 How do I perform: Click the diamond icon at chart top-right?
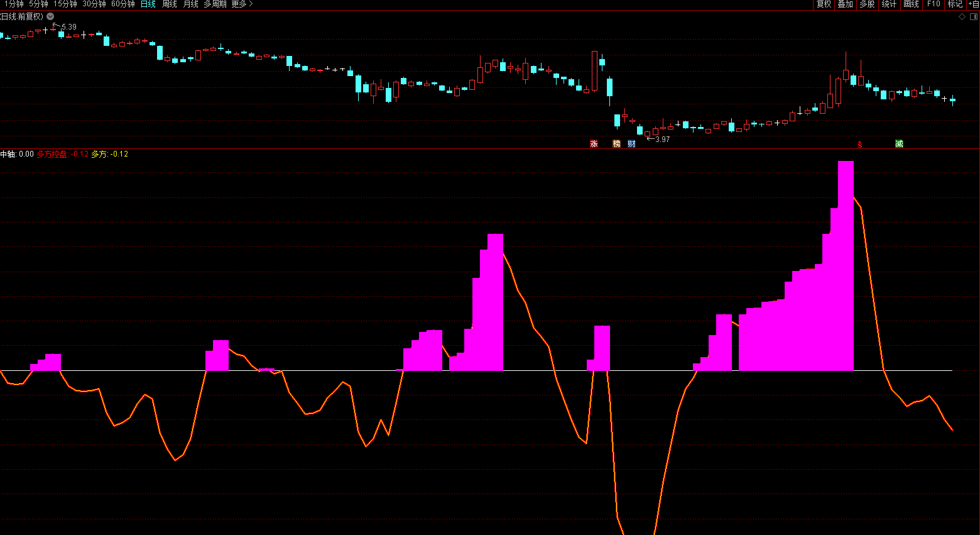(x=962, y=17)
